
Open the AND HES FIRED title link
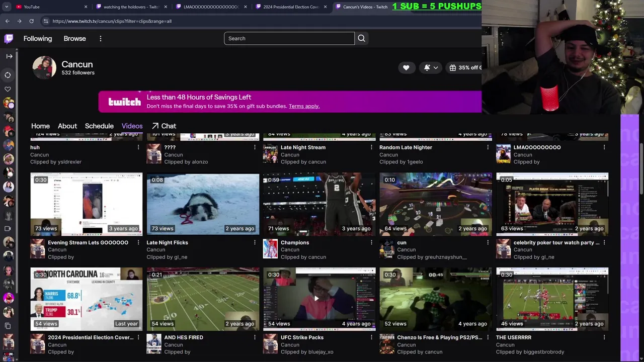point(184,337)
